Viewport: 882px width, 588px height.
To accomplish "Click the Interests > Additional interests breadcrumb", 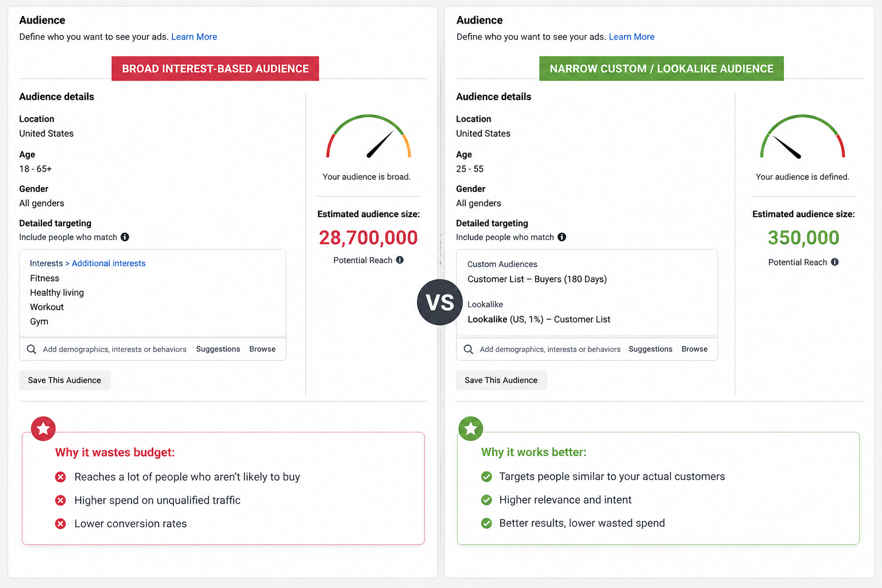I will 88,264.
